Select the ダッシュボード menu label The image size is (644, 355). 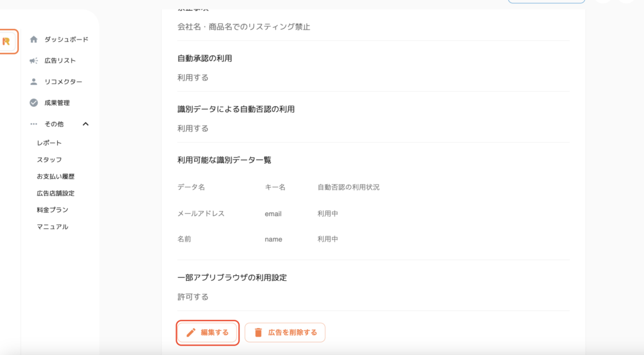pos(67,40)
